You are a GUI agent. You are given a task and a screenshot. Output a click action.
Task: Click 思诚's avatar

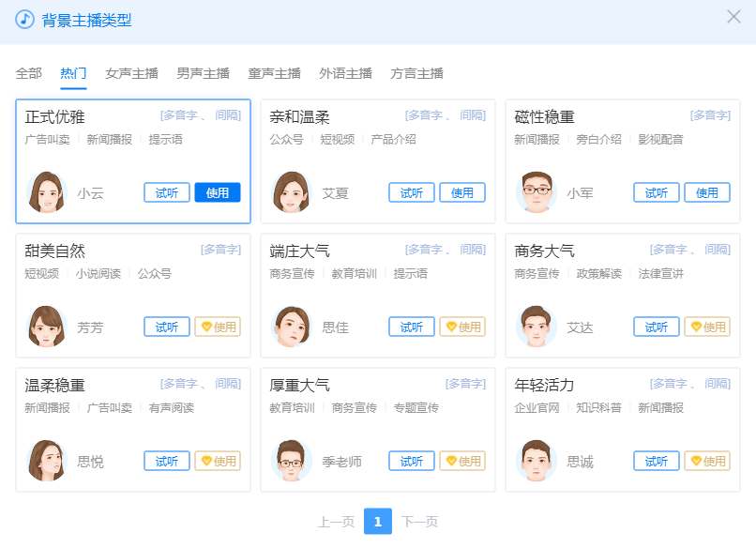(537, 461)
